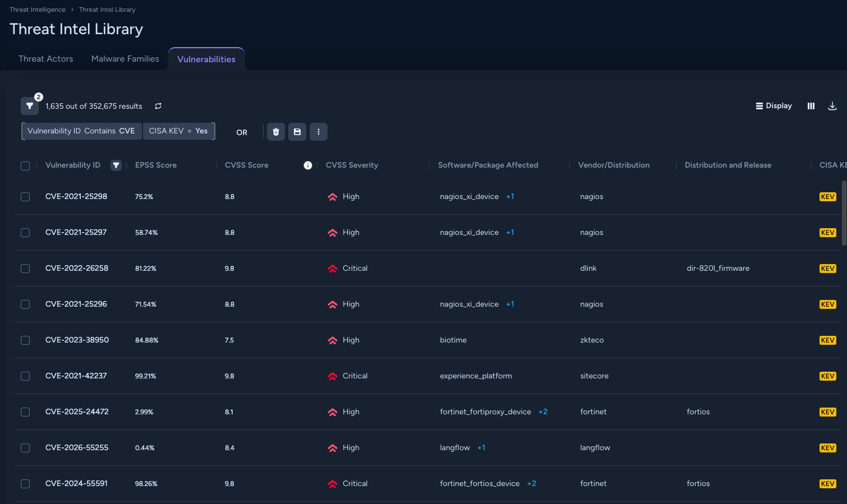Sort by Vendor/Distribution column
The height and width of the screenshot is (504, 847).
[x=614, y=165]
